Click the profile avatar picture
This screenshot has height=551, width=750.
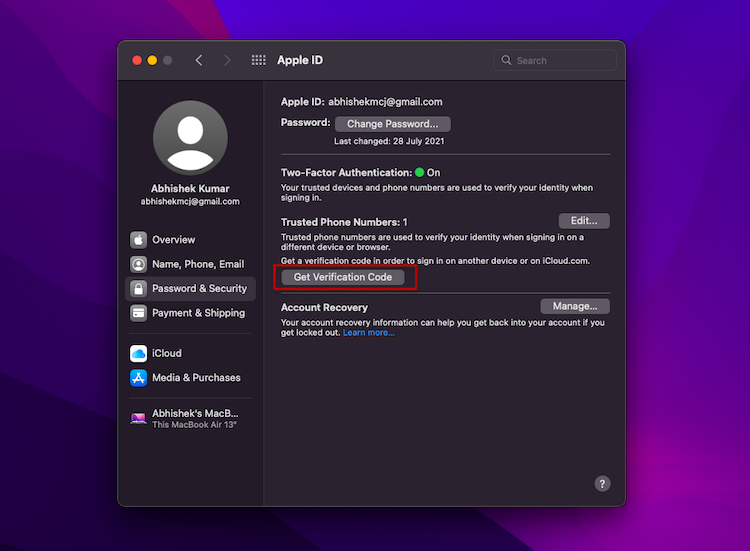click(190, 138)
